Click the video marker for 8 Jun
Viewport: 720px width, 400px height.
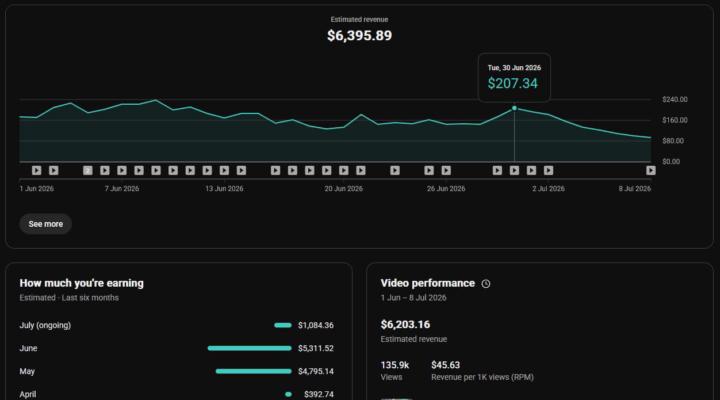pyautogui.click(x=139, y=170)
